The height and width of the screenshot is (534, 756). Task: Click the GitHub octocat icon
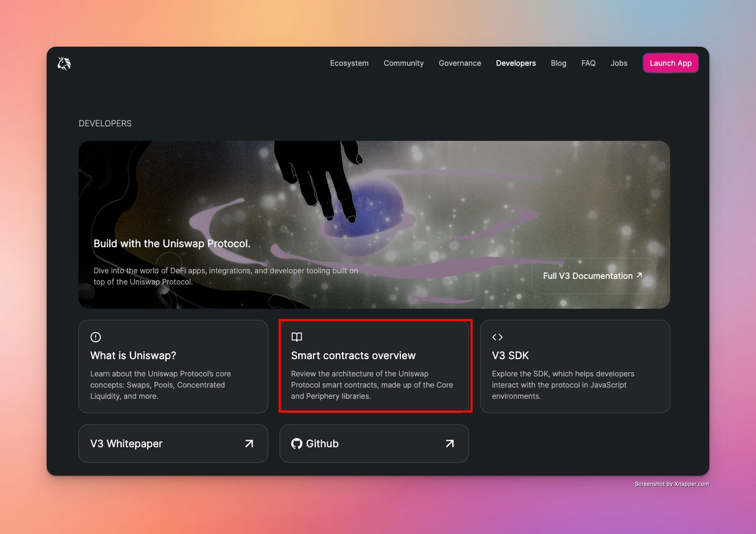point(296,444)
